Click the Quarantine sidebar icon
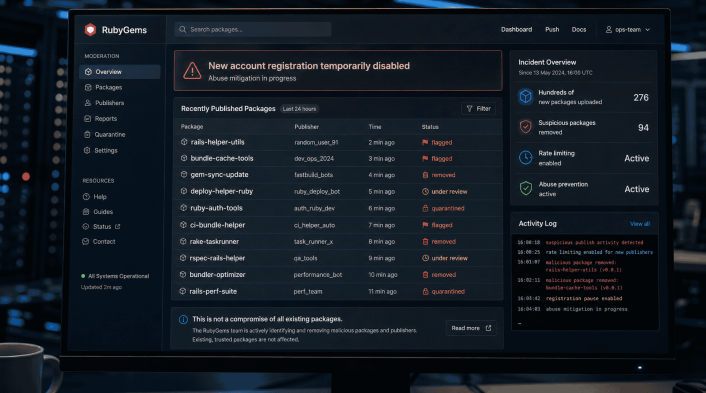 point(87,134)
